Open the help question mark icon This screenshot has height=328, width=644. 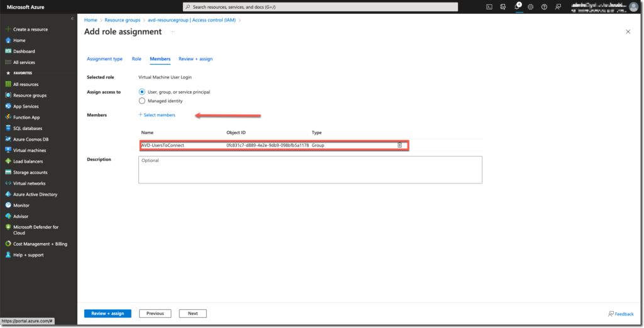coord(544,7)
